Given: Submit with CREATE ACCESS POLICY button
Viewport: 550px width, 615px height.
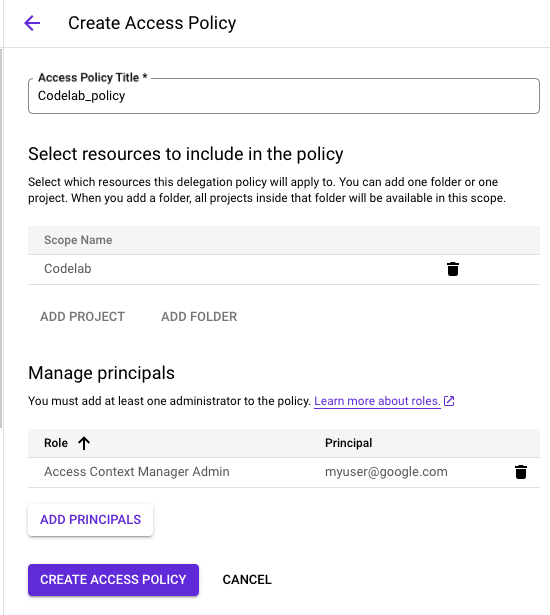Looking at the screenshot, I should pos(113,580).
